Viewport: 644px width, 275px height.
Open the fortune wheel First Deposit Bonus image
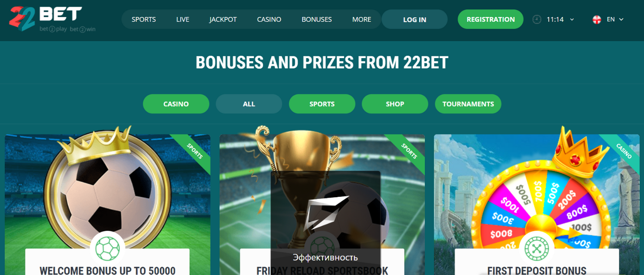pos(537,197)
